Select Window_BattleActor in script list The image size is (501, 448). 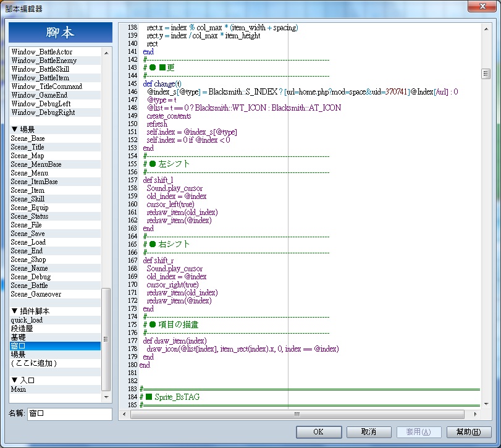tap(55, 52)
